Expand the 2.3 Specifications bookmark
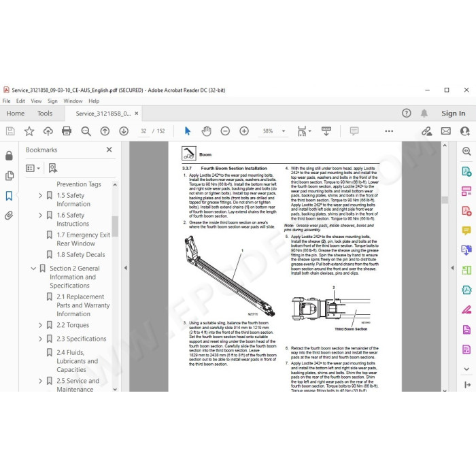Image resolution: width=476 pixels, height=476 pixels. click(x=40, y=339)
